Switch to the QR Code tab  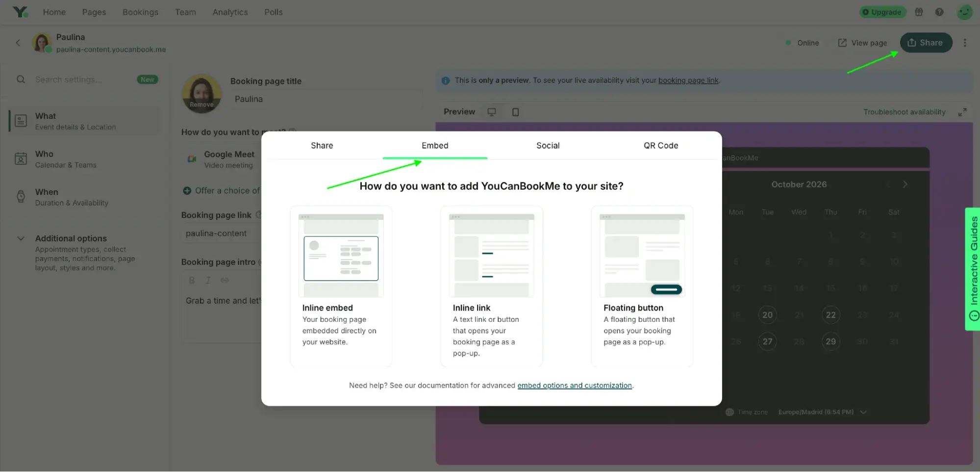coord(661,146)
